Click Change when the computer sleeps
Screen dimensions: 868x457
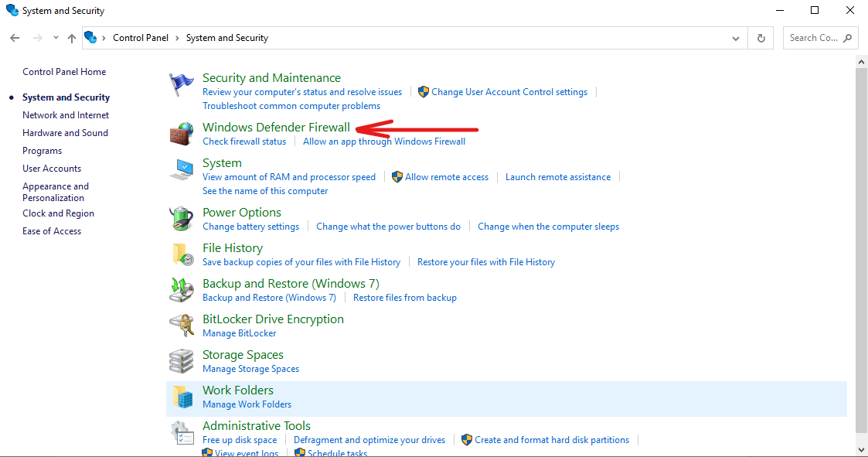(x=549, y=226)
